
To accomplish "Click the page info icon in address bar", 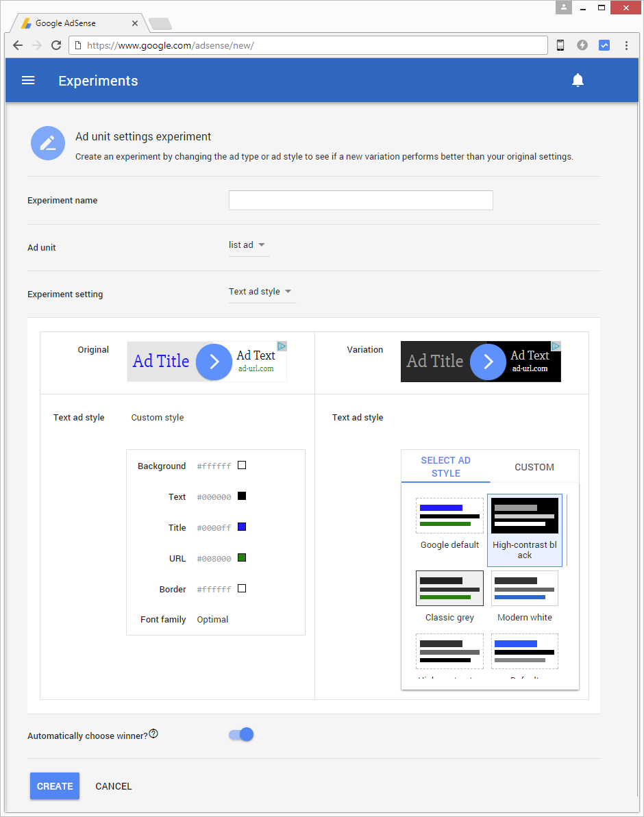I will (x=78, y=45).
